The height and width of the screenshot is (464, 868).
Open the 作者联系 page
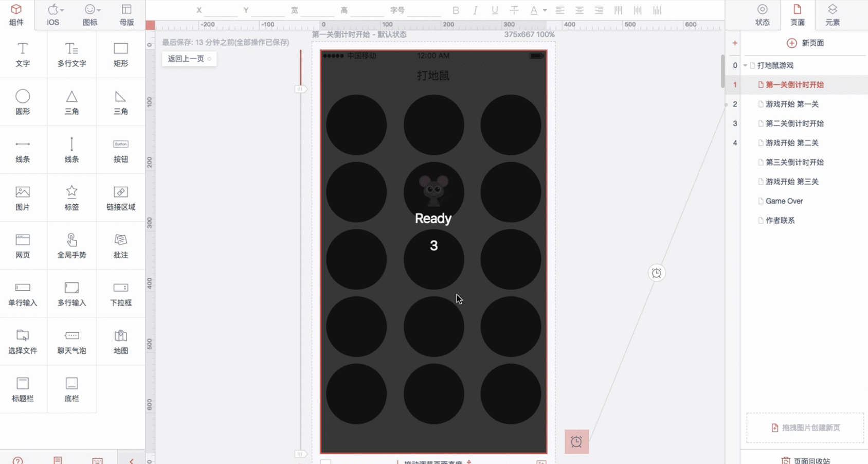(780, 221)
